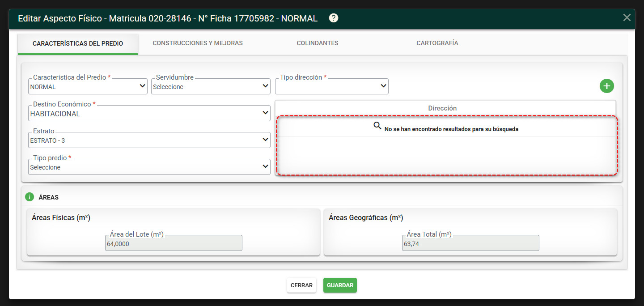Viewport: 644px width, 306px height.
Task: Click the search magnifier icon in Dirección table
Action: click(x=377, y=126)
